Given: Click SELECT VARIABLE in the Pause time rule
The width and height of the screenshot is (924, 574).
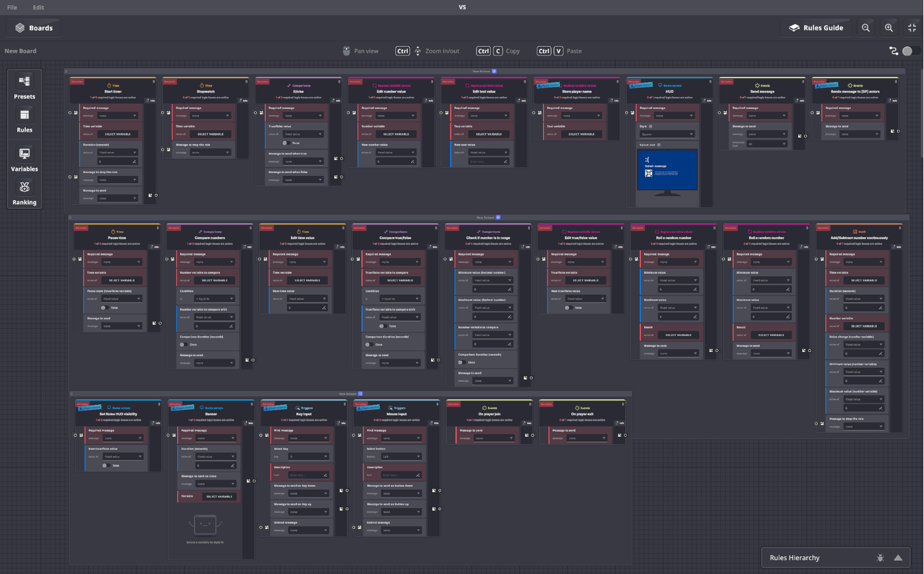Looking at the screenshot, I should pos(121,280).
